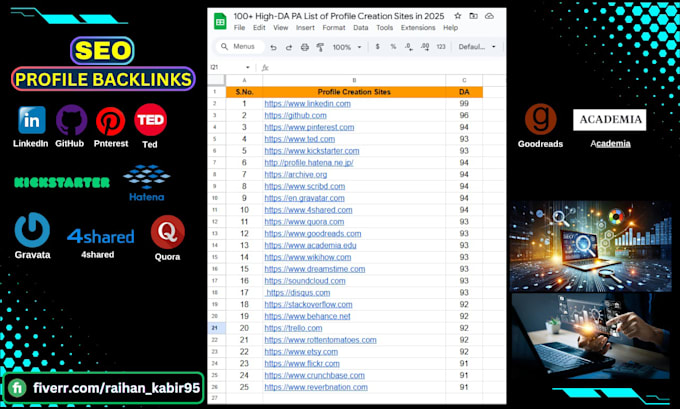Select the DA value 99 cell

pyautogui.click(x=464, y=104)
